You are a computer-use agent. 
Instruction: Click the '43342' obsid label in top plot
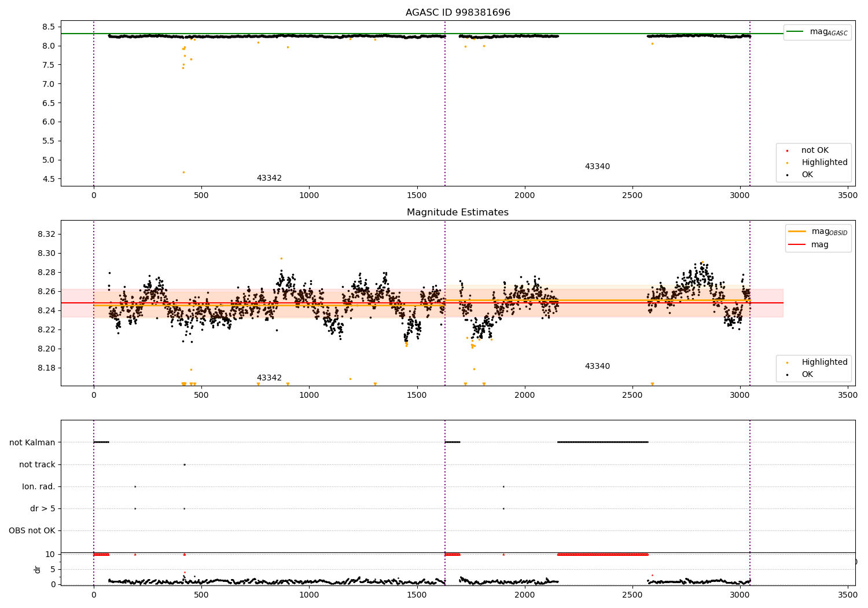tap(269, 178)
